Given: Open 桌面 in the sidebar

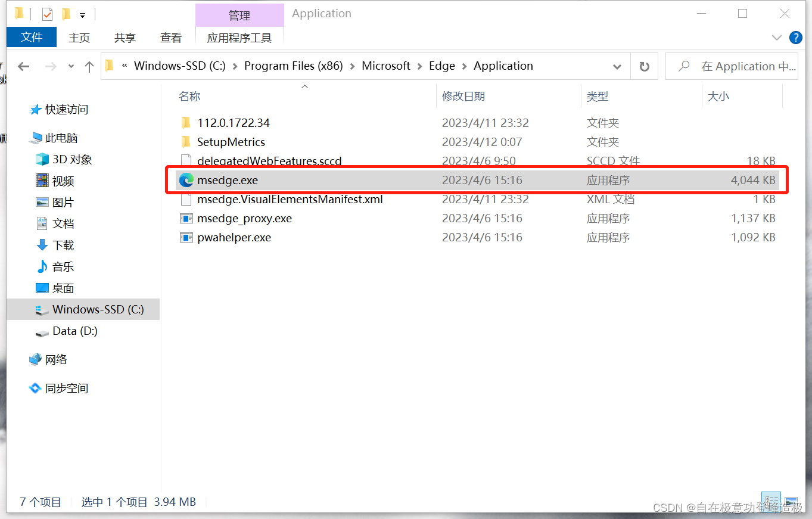Looking at the screenshot, I should [x=63, y=288].
